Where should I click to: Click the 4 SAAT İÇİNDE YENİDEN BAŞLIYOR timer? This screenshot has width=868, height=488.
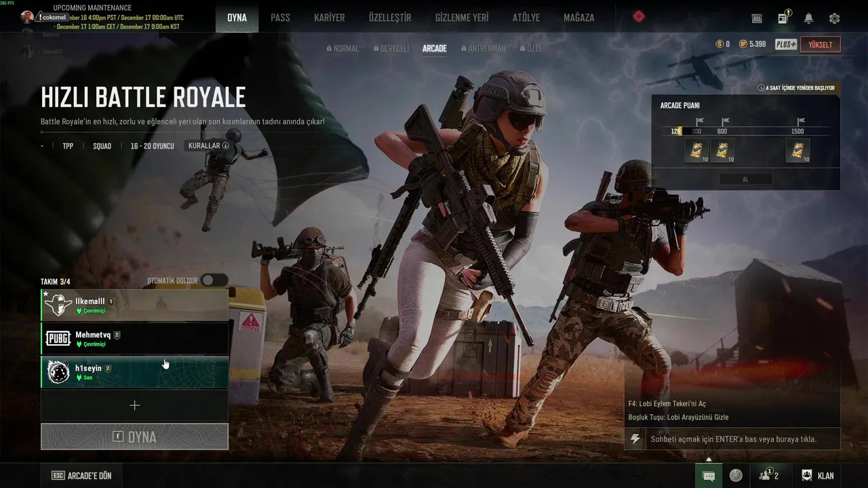[x=796, y=88]
